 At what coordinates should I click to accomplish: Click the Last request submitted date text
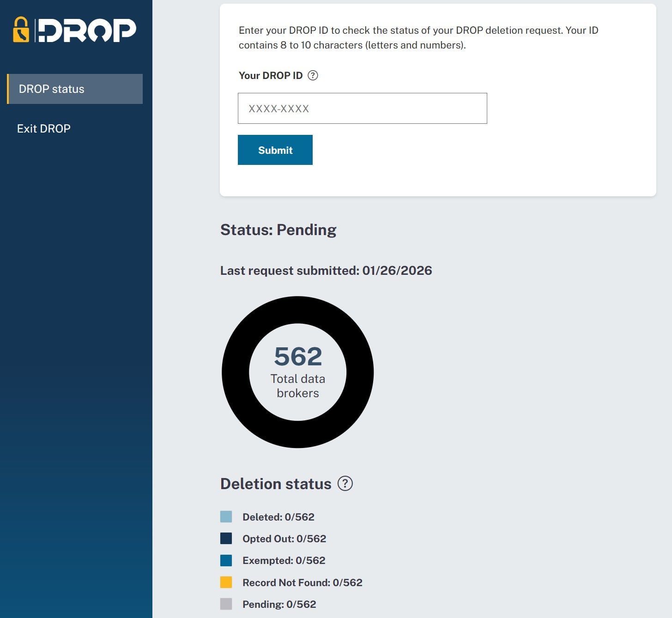[x=326, y=270]
